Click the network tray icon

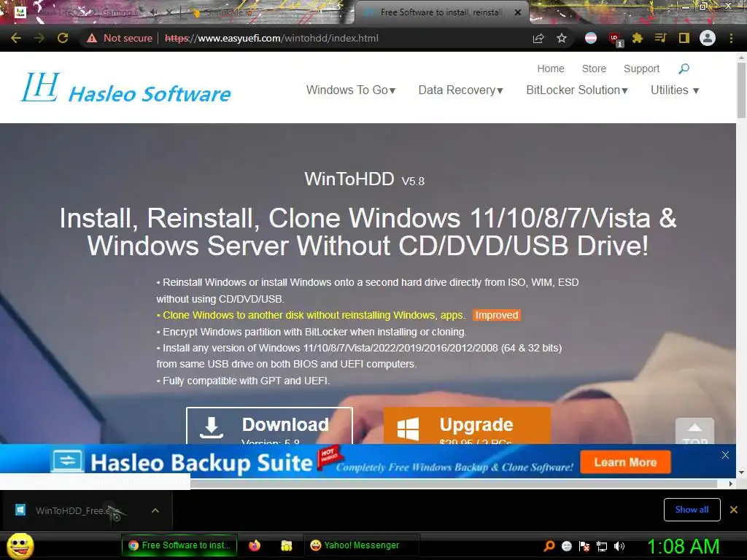coord(602,545)
